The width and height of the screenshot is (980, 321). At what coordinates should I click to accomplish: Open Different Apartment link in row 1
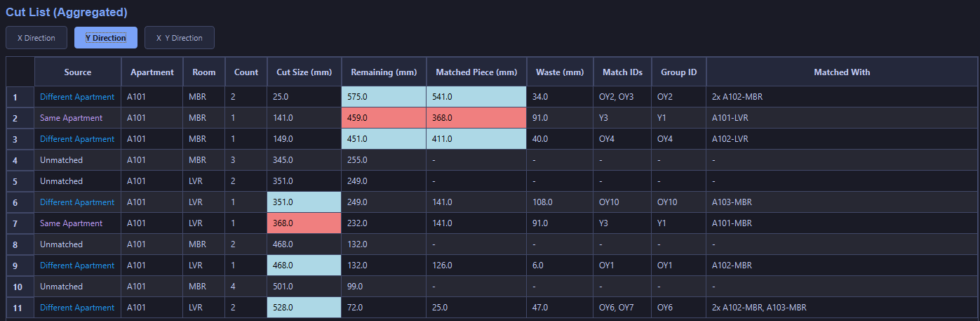click(77, 97)
